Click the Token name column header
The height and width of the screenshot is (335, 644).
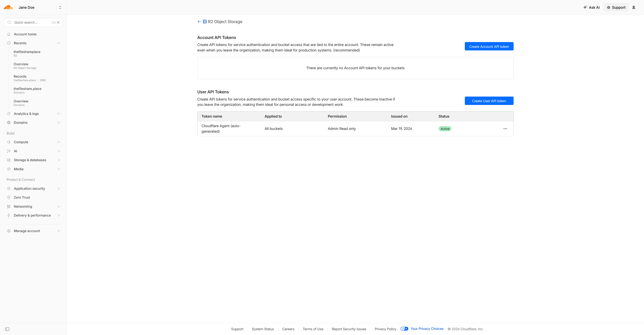(x=212, y=116)
